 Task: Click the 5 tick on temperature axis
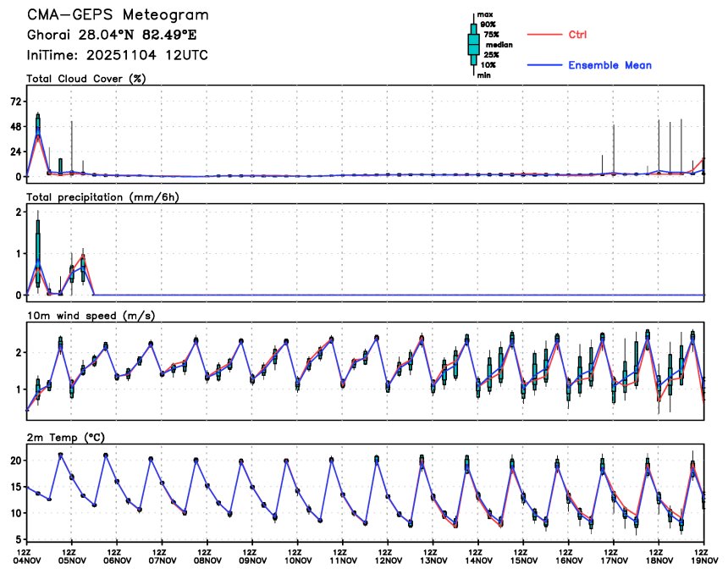click(x=19, y=539)
